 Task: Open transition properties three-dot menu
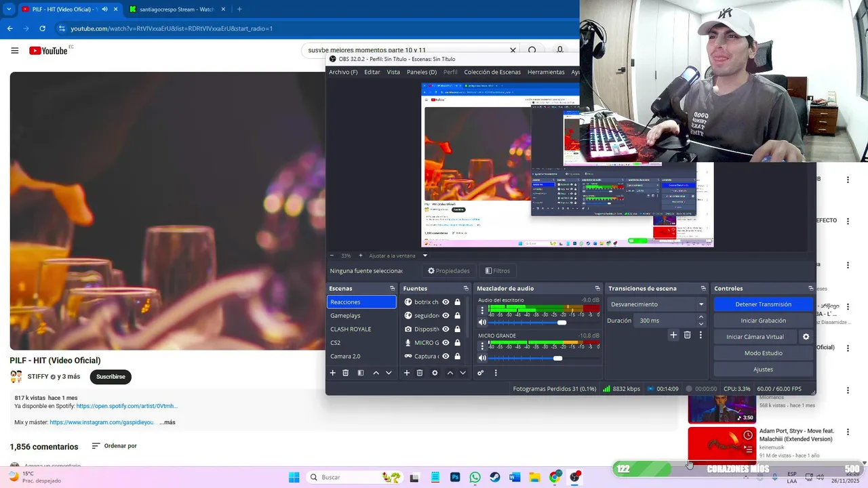pyautogui.click(x=701, y=335)
